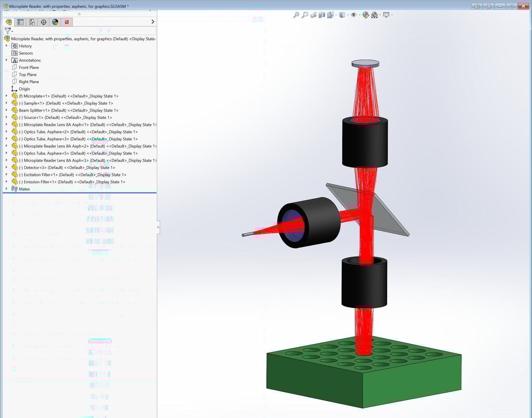Open the View Settings monitor dropdown arrow
Viewport: 532px width, 418px height.
point(392,15)
